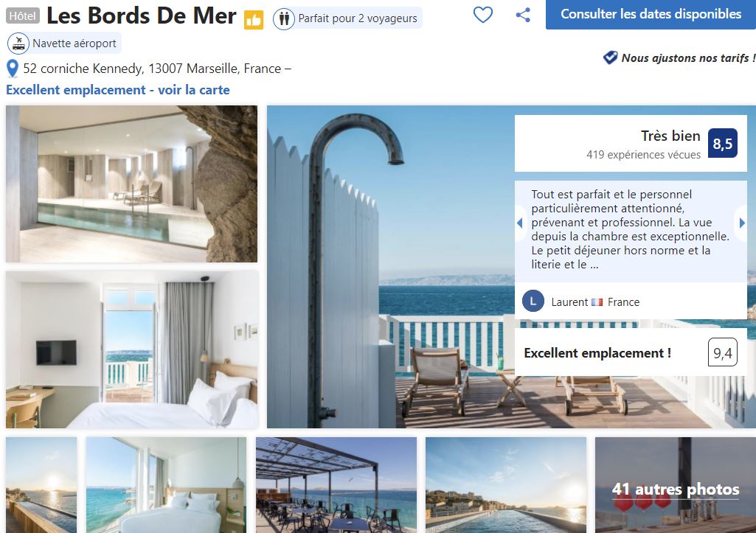Click the price match checkmark icon
This screenshot has height=533, width=756.
(x=610, y=58)
